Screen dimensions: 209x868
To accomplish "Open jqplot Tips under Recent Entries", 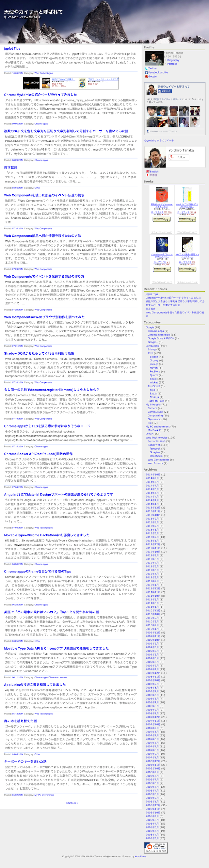I will (152, 294).
